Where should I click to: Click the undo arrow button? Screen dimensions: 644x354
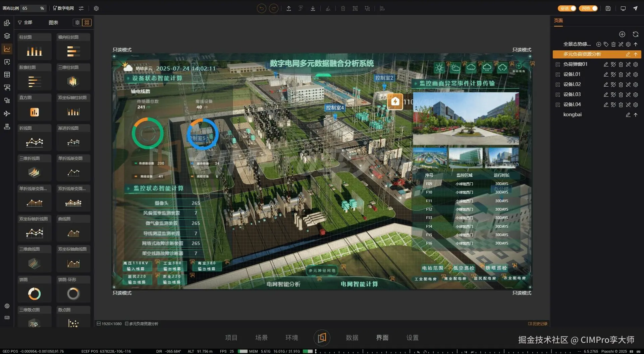(x=261, y=8)
